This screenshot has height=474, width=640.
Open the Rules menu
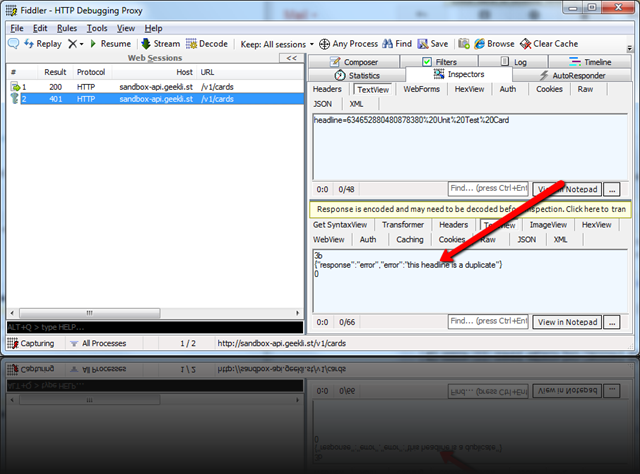pyautogui.click(x=67, y=28)
